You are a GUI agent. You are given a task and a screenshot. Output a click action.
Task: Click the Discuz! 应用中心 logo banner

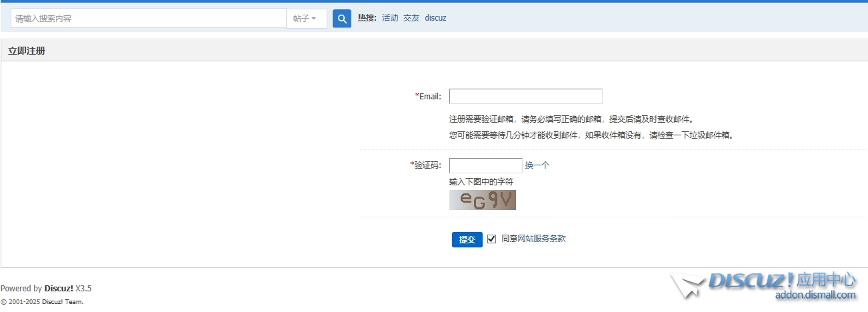pos(764,285)
